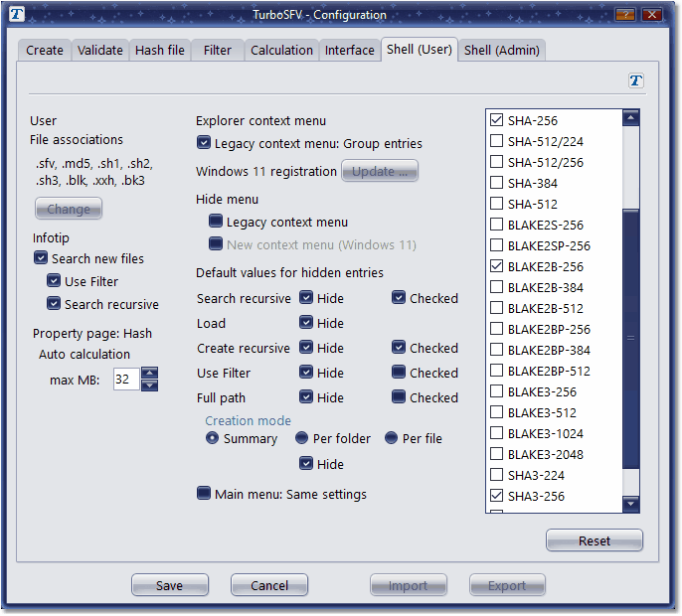This screenshot has height=616, width=682.
Task: Decrease max MB with down arrow
Action: coord(149,385)
